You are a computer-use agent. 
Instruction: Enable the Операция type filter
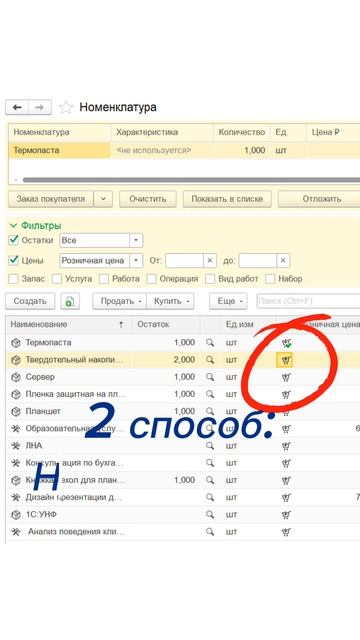coord(151,279)
